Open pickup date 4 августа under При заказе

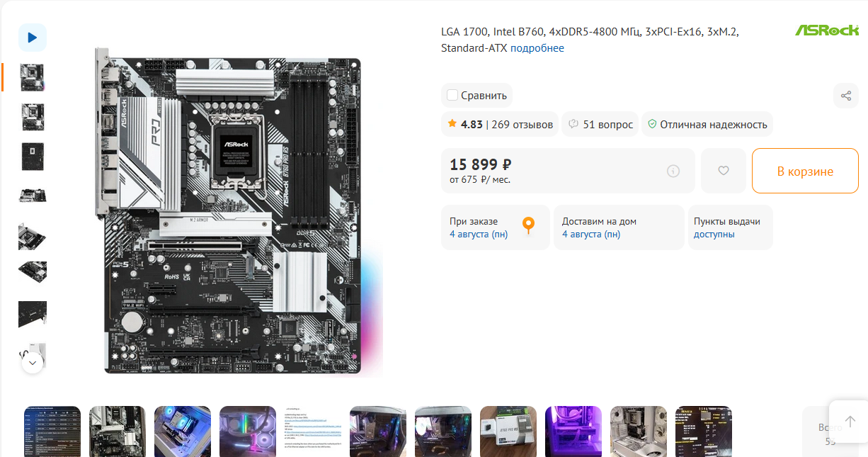[479, 235]
